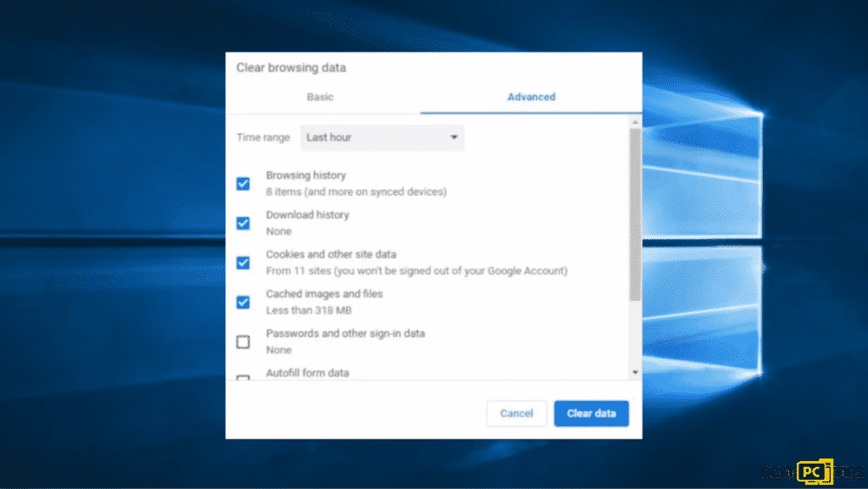Viewport: 868px width, 489px height.
Task: Click the scrollbar down arrow
Action: tap(635, 371)
